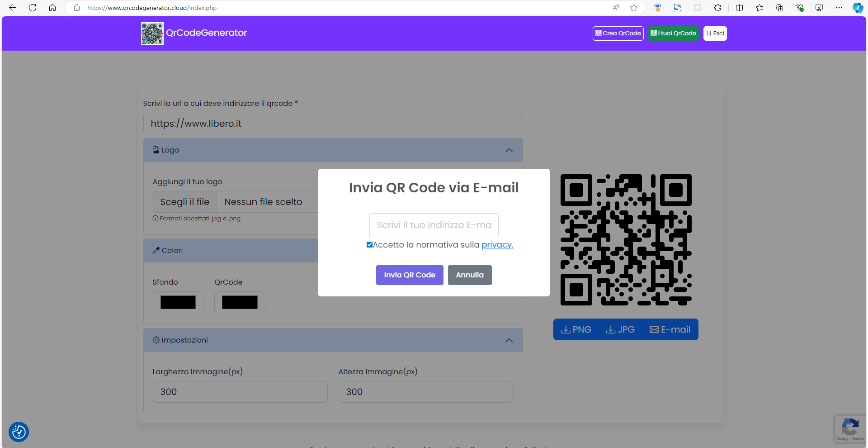Collapse the Logo section chevron

509,150
